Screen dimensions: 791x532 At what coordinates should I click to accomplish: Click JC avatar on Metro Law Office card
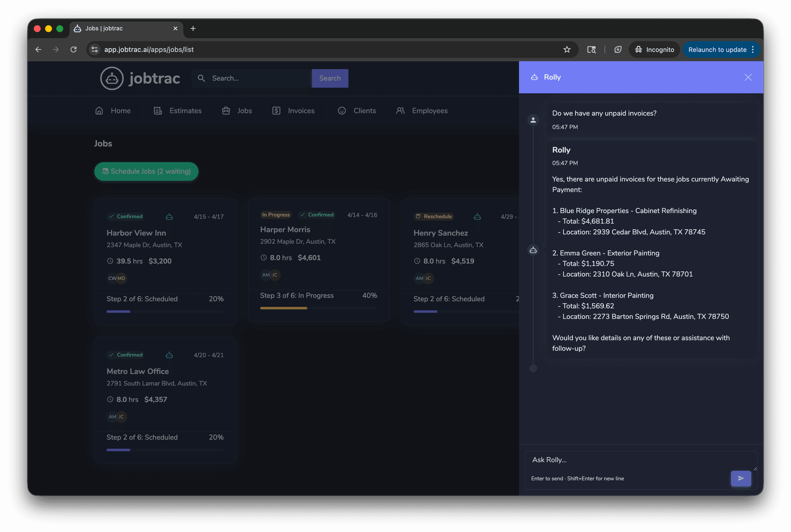(122, 417)
